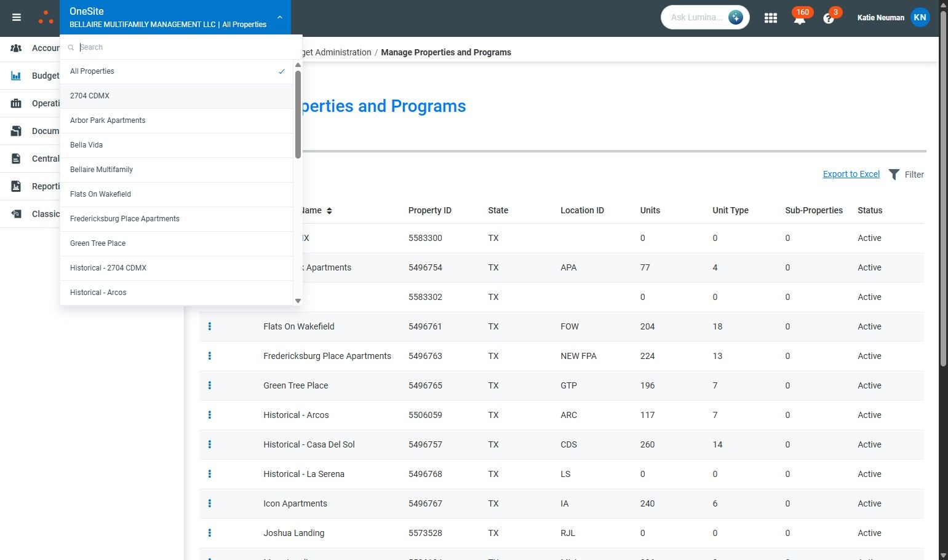The width and height of the screenshot is (948, 560).
Task: Open the apps grid launcher
Action: click(770, 18)
